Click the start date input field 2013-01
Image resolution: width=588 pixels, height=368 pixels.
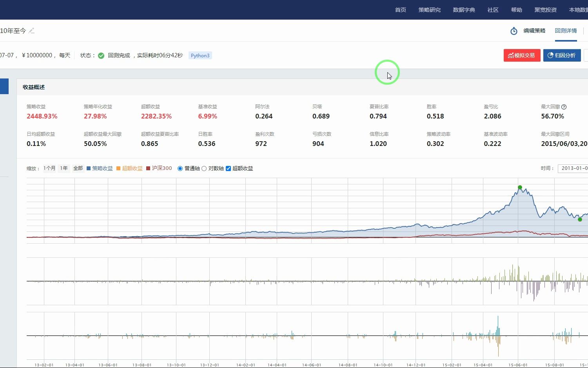(x=573, y=168)
